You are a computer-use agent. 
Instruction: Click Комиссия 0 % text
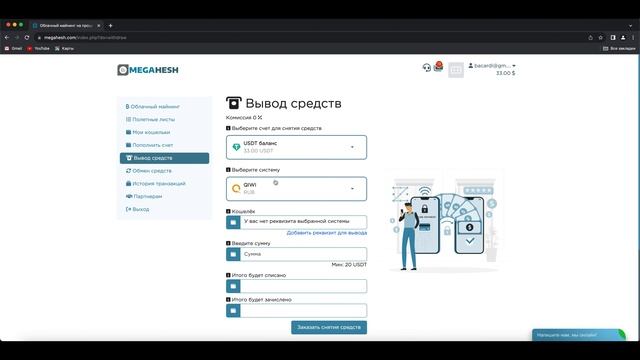(x=244, y=118)
